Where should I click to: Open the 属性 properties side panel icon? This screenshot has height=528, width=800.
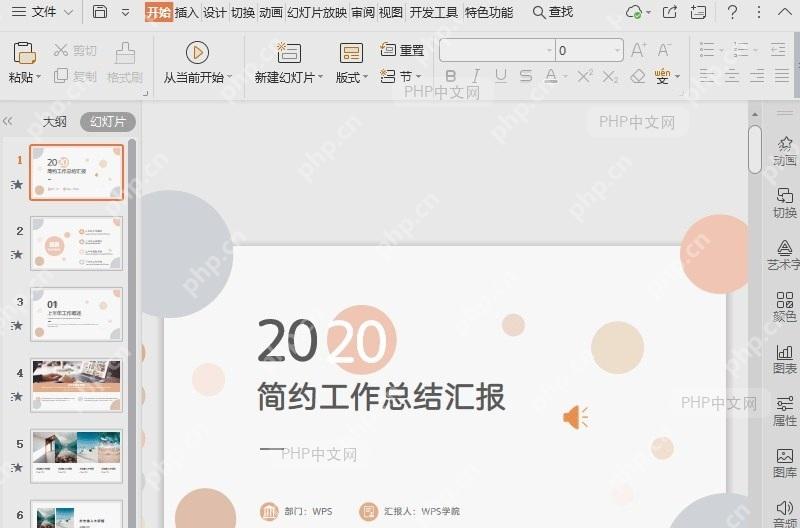pos(785,411)
